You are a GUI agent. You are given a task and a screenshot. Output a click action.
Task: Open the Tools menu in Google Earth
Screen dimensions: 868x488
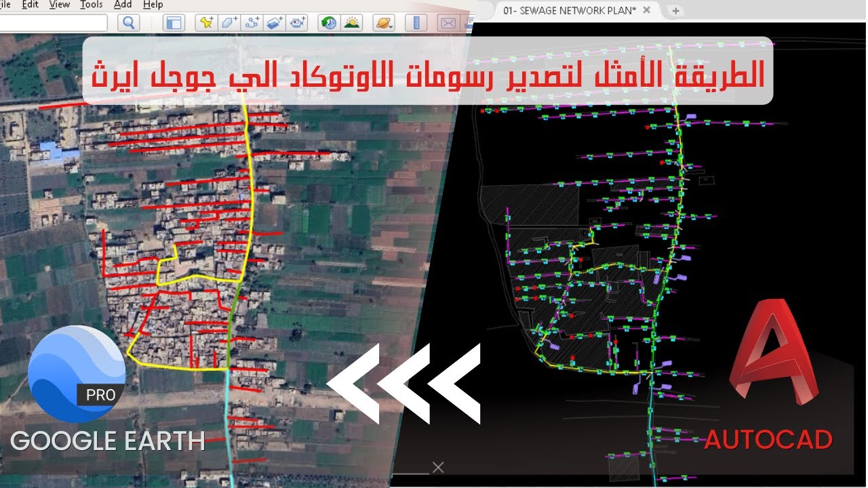pyautogui.click(x=92, y=5)
